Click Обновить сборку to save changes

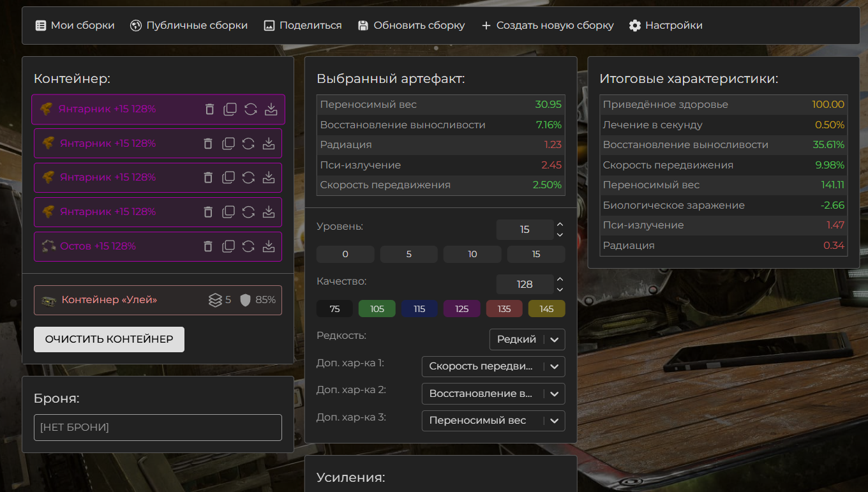(x=411, y=26)
